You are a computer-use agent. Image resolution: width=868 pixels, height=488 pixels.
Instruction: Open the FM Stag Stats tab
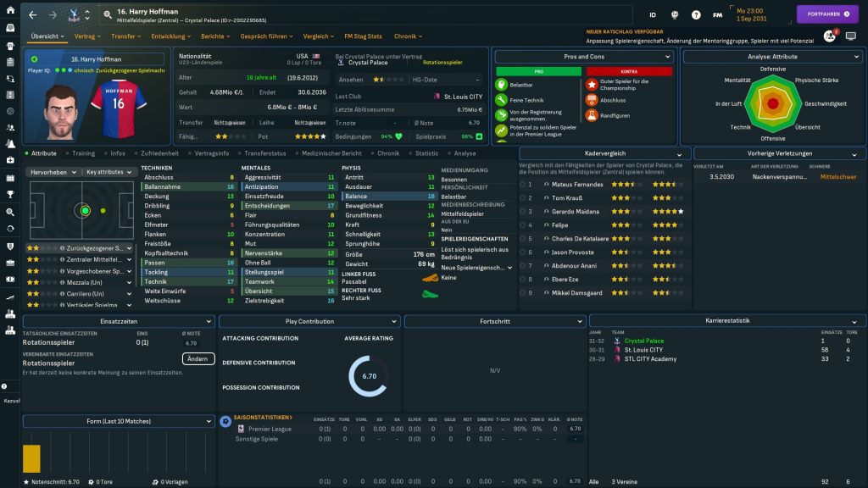coord(363,36)
